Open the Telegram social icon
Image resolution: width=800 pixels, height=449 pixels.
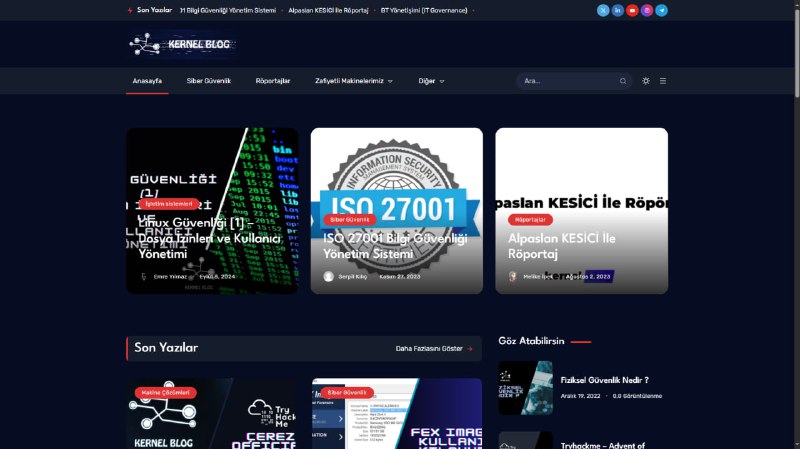pos(662,10)
